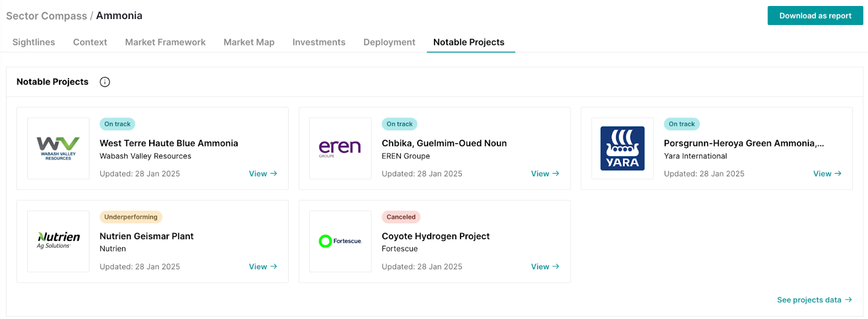This screenshot has height=319, width=868.
Task: Click the Yara International company name
Action: click(x=695, y=156)
